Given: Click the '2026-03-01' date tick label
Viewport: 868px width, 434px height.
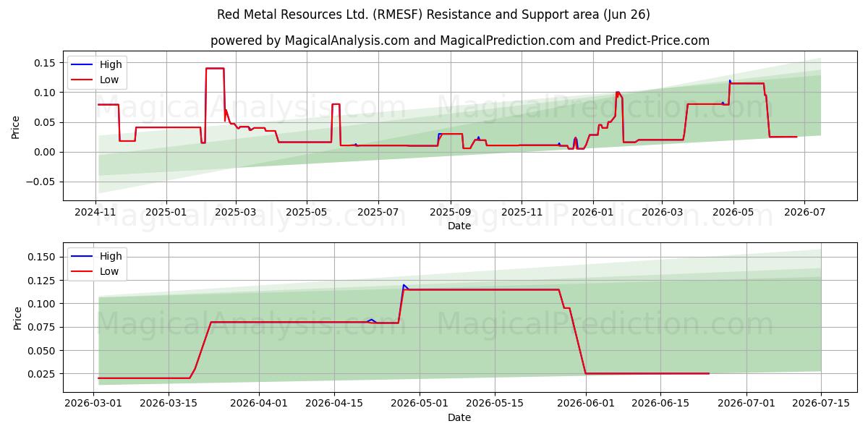Looking at the screenshot, I should (94, 404).
